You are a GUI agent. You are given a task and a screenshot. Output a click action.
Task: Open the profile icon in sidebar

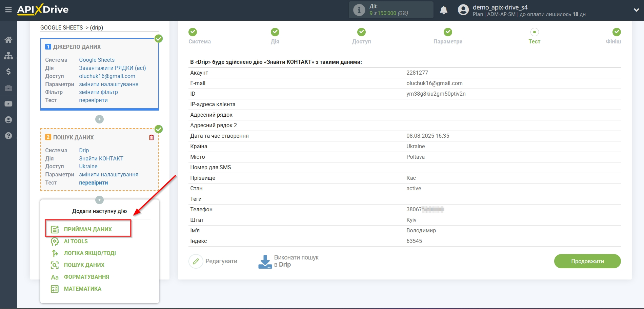(8, 120)
